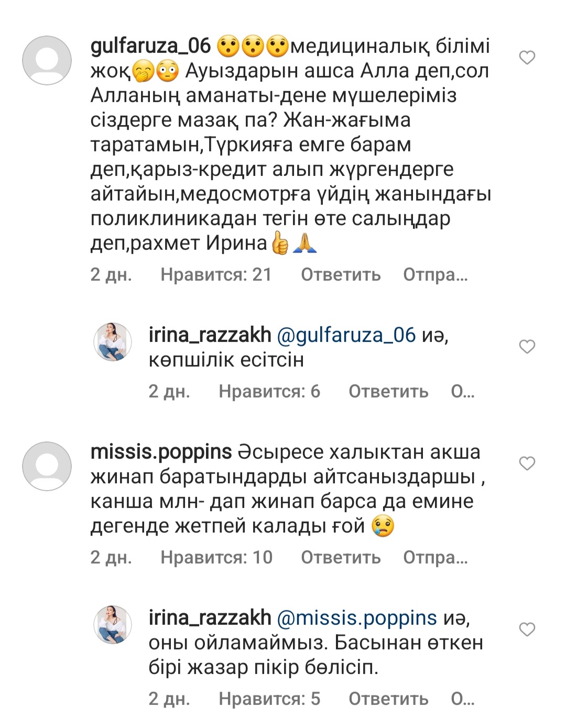This screenshot has width=566, height=728.
Task: Tap irina_razzakh avatar in second reply
Action: tap(113, 624)
